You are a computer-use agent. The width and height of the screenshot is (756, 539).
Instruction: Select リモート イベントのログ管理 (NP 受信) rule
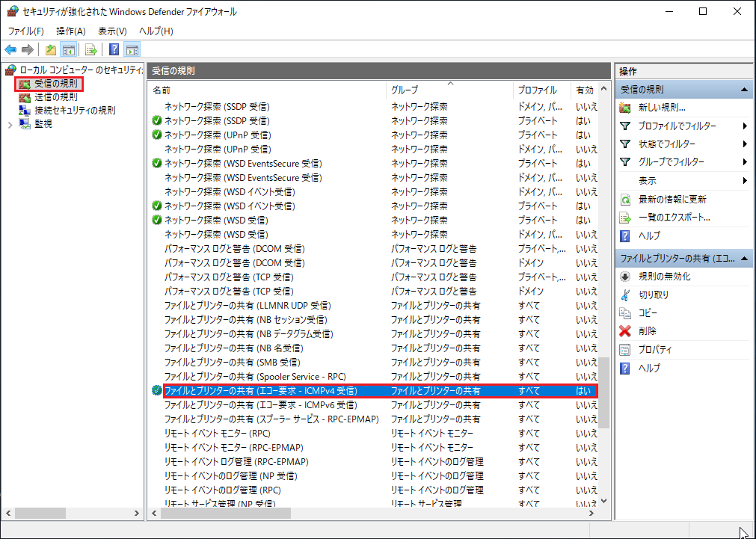pyautogui.click(x=373, y=476)
